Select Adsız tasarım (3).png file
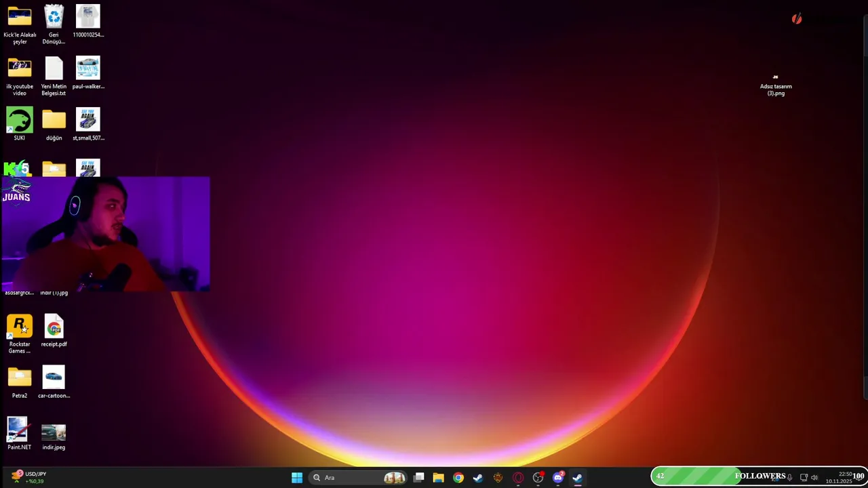Viewport: 868px width, 488px height. click(776, 85)
